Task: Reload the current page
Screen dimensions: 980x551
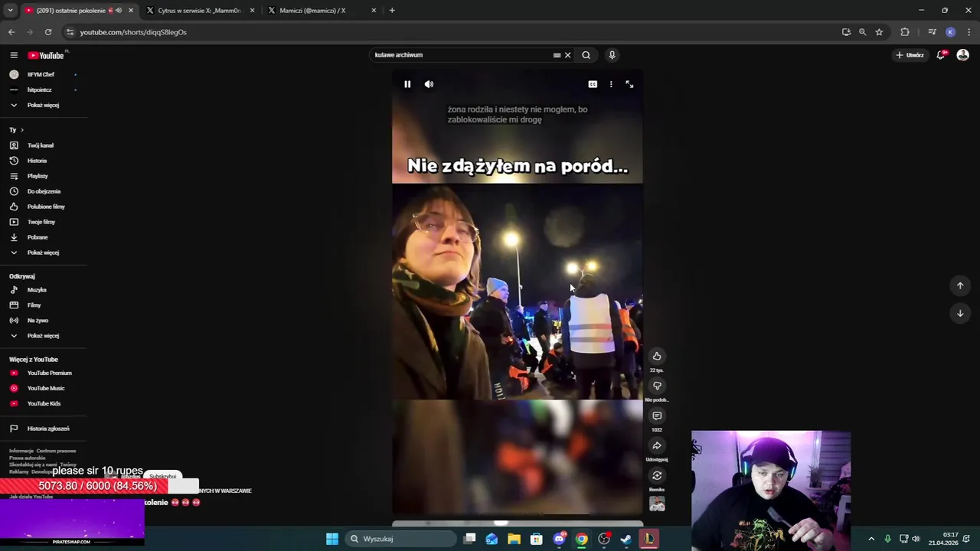Action: click(48, 32)
